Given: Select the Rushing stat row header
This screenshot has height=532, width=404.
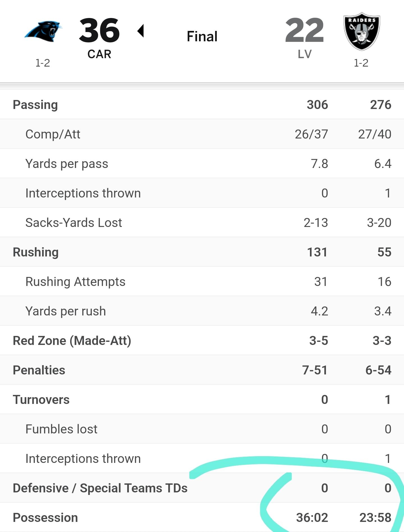Looking at the screenshot, I should pos(36,252).
